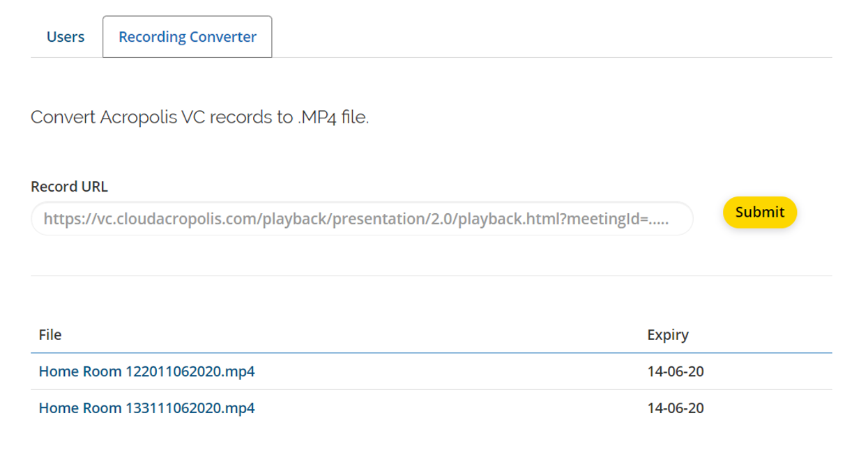
Task: Click the Expiry column header
Action: pyautogui.click(x=668, y=335)
